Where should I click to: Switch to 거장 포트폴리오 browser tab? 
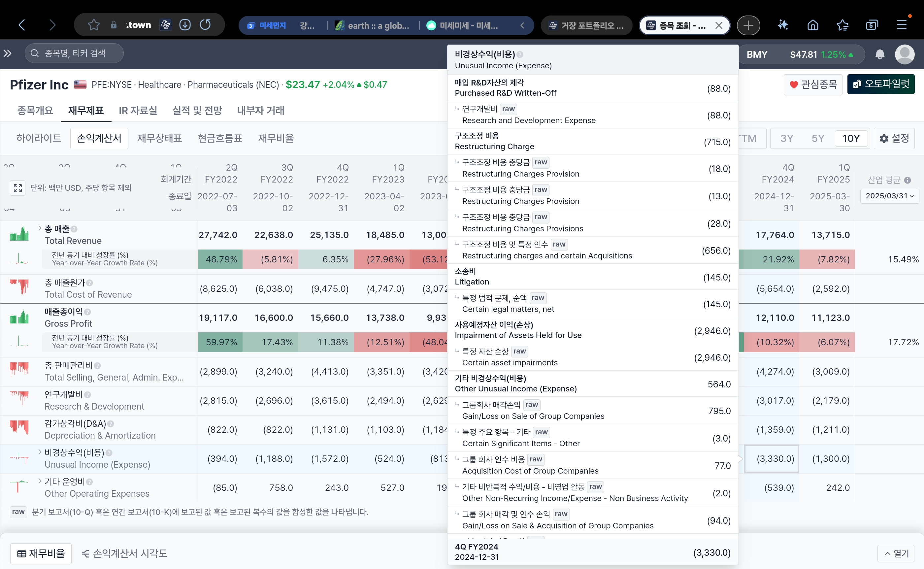586,26
